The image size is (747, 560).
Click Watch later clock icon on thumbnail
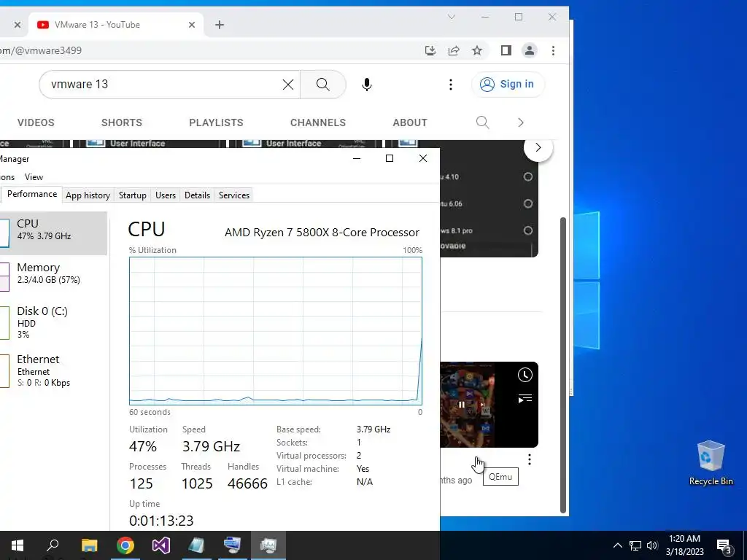525,376
